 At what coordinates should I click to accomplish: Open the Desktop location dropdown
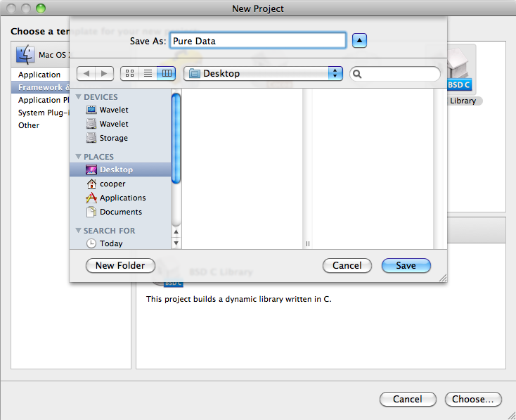click(x=263, y=73)
